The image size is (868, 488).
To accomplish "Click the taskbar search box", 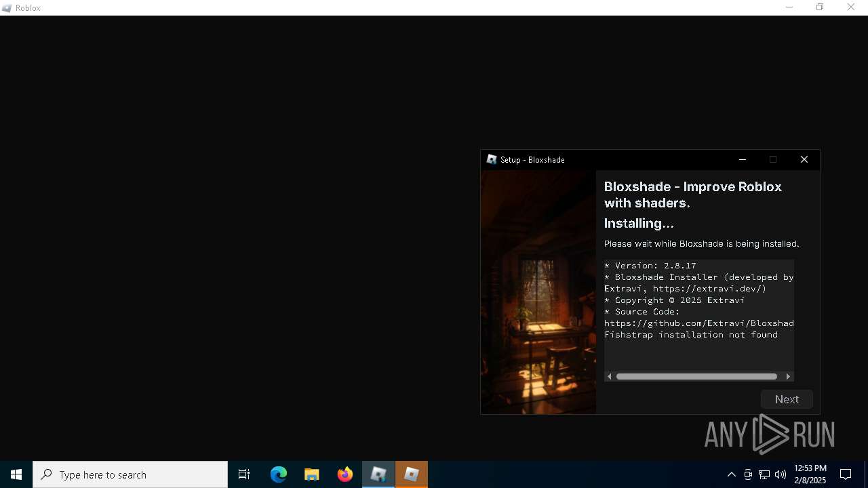I will pos(130,474).
